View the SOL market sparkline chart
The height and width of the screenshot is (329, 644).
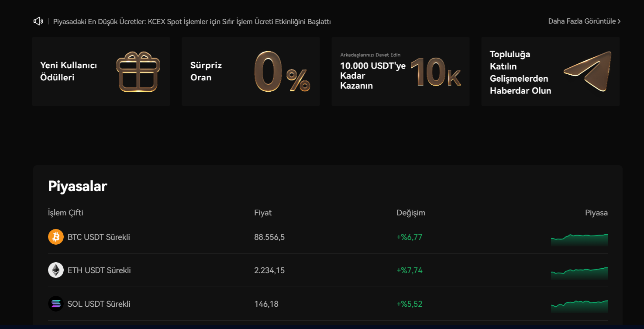point(579,306)
